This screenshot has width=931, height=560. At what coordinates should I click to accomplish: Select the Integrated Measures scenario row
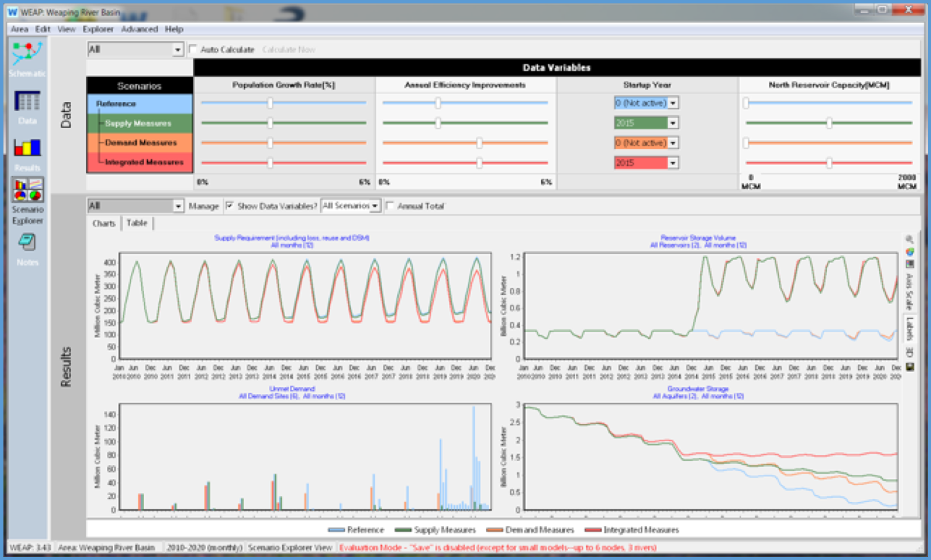point(140,163)
